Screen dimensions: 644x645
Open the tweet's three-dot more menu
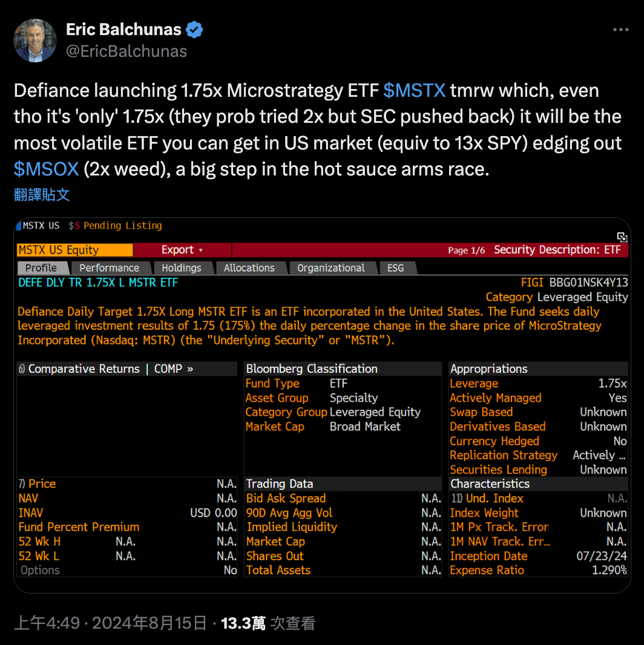[x=620, y=30]
